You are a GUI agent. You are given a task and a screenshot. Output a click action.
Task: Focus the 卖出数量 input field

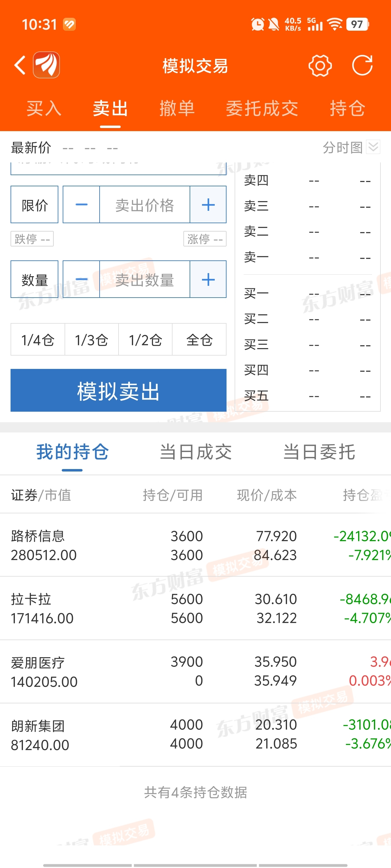[x=145, y=279]
